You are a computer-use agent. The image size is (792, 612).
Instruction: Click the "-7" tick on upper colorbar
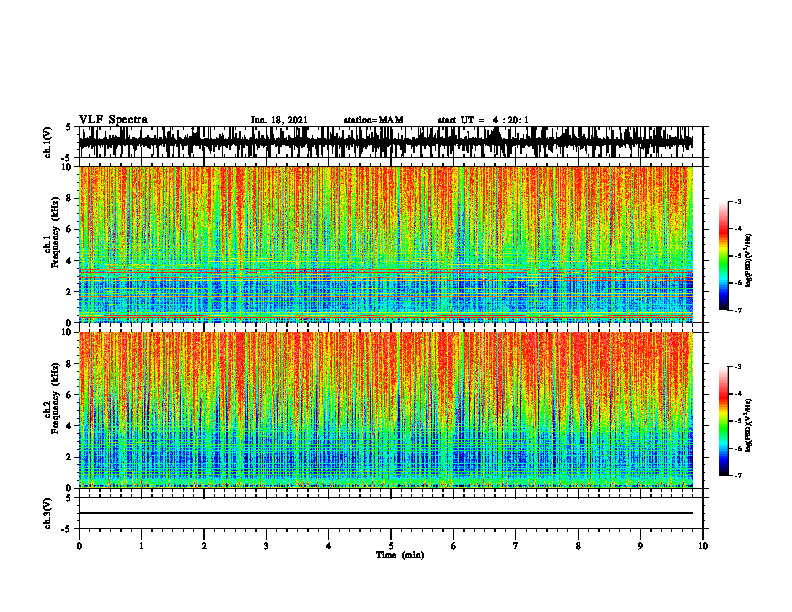click(x=738, y=311)
